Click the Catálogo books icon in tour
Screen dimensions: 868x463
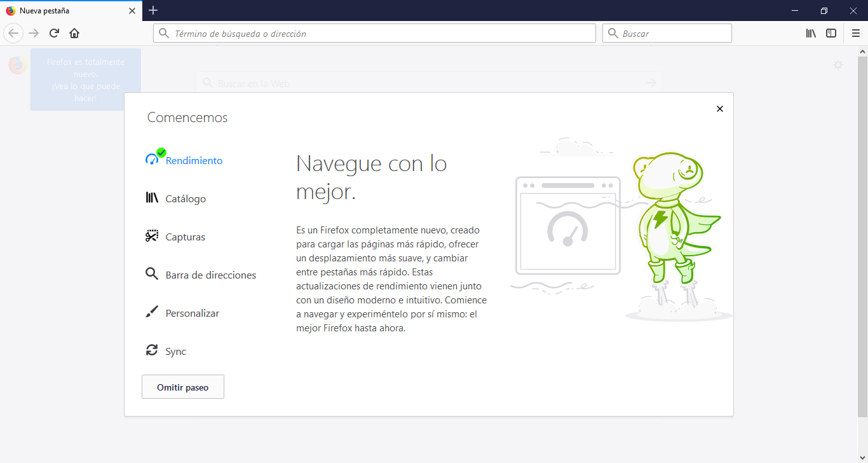(152, 198)
